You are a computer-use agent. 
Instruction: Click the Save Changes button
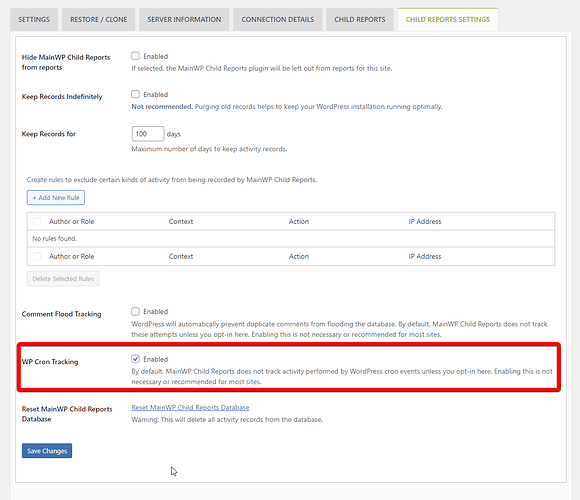pos(47,450)
